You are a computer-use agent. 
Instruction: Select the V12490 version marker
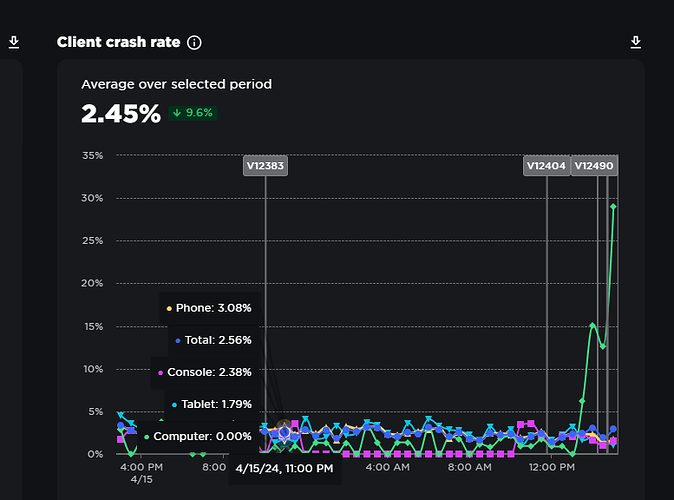pyautogui.click(x=594, y=166)
